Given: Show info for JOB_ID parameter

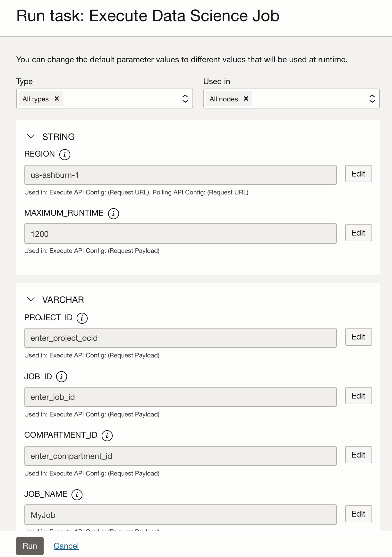Looking at the screenshot, I should [62, 377].
